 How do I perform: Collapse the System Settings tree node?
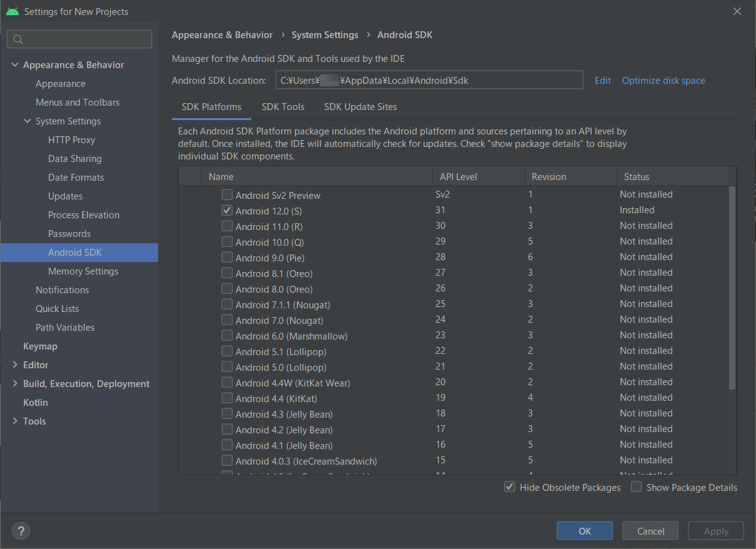point(27,121)
